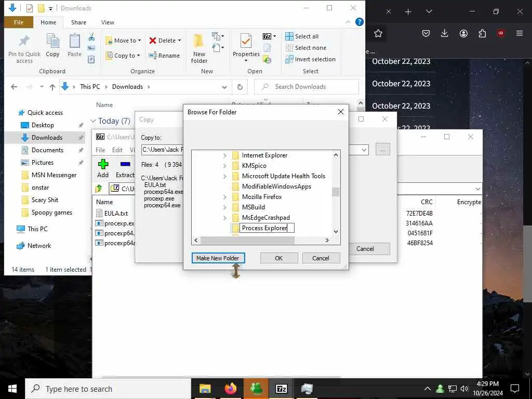The width and height of the screenshot is (532, 399).
Task: Expand the MsEdgeCrashpad folder node
Action: coord(224,218)
